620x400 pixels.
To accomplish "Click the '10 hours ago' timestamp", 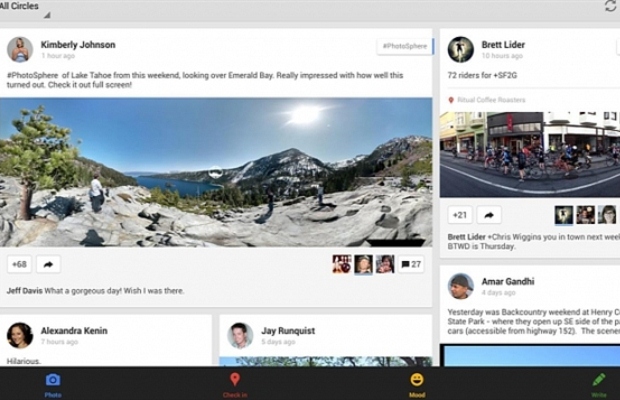I will (502, 56).
